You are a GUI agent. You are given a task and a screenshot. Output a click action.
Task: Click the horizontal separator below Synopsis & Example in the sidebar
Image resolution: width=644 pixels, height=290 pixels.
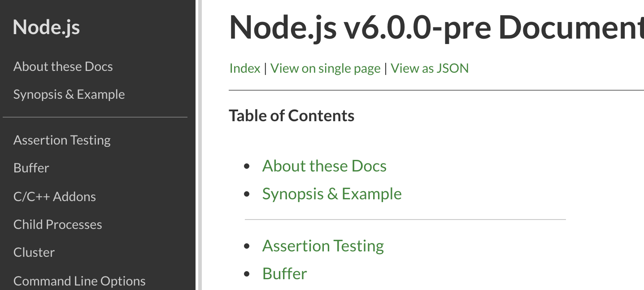(95, 117)
